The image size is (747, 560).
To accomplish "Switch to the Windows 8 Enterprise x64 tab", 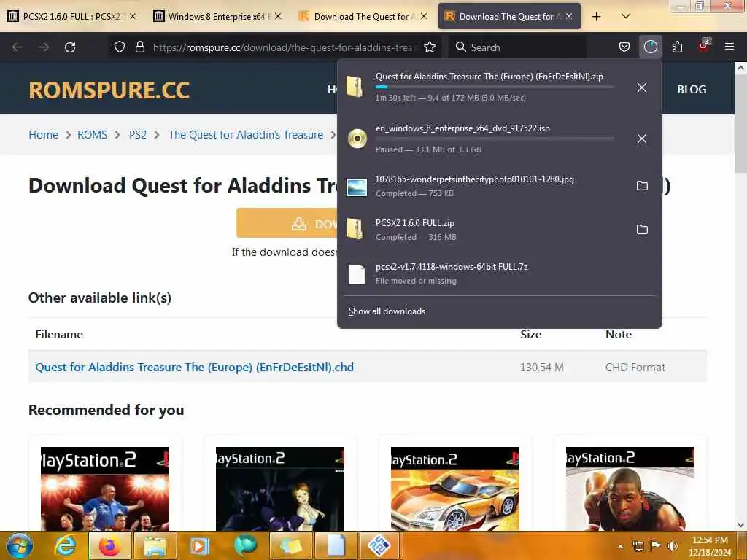I will point(216,16).
